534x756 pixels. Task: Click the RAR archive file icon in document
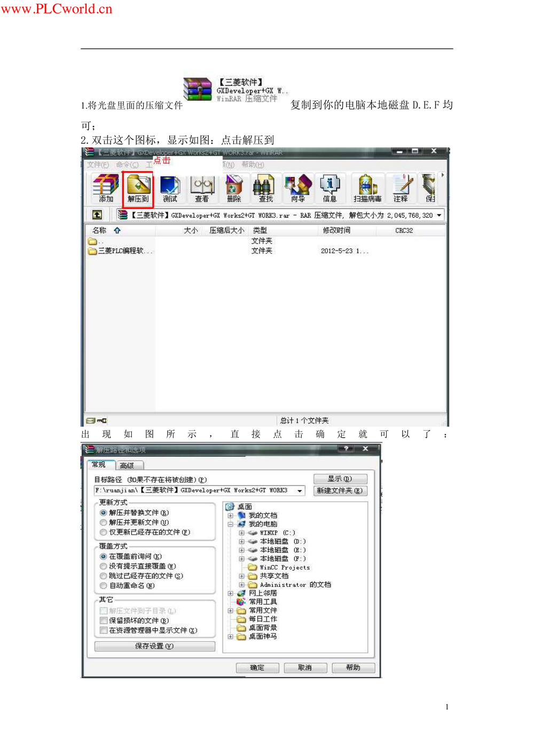coord(198,89)
